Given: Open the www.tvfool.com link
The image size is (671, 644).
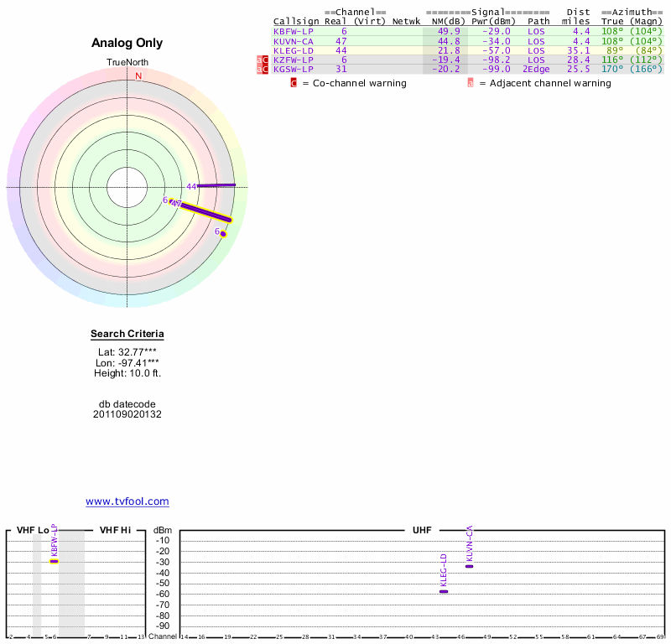Looking at the screenshot, I should pyautogui.click(x=127, y=501).
